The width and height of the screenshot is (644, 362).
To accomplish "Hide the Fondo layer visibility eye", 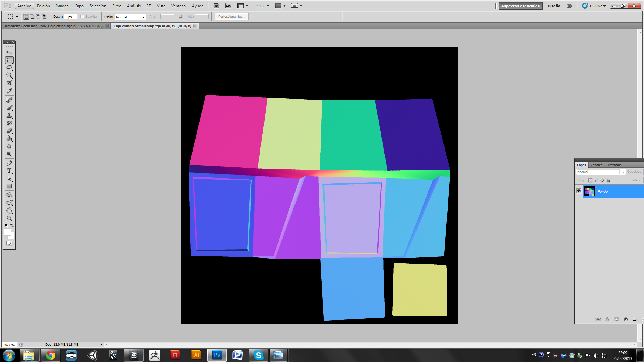I will click(579, 191).
